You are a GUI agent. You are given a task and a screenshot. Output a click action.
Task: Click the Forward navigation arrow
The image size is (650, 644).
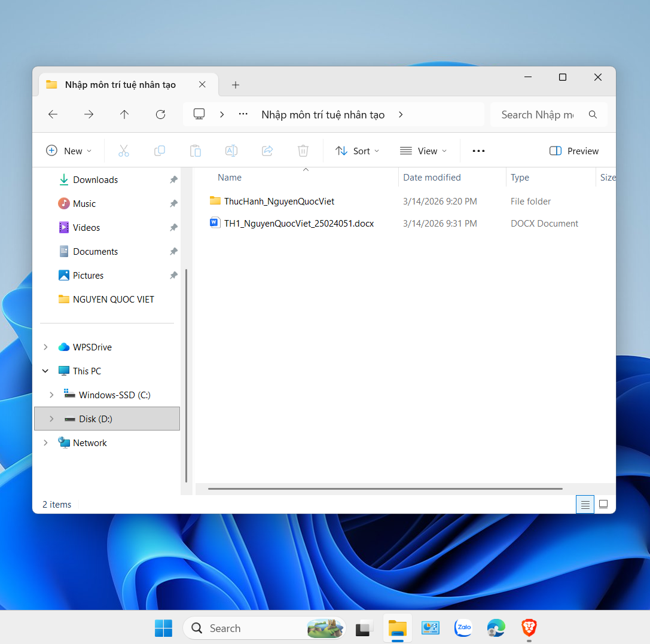(89, 114)
